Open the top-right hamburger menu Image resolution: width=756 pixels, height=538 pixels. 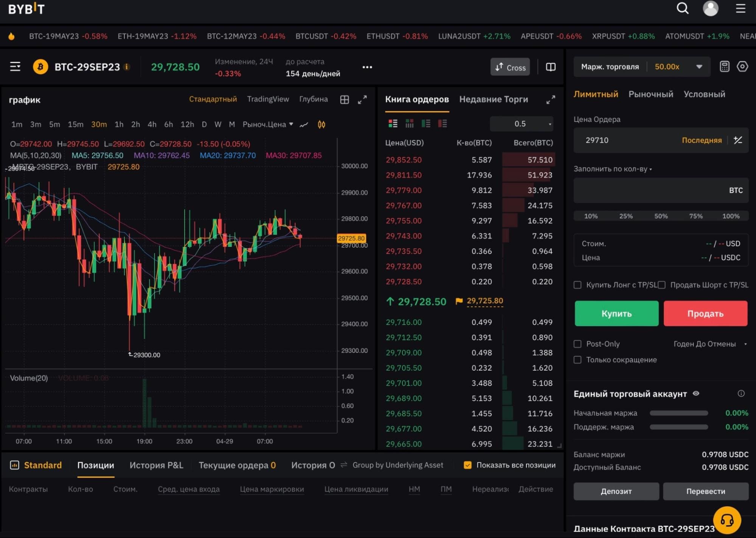click(x=740, y=8)
